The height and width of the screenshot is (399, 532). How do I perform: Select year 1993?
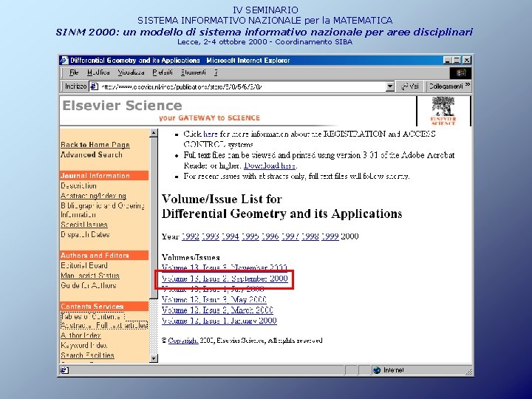tap(211, 236)
